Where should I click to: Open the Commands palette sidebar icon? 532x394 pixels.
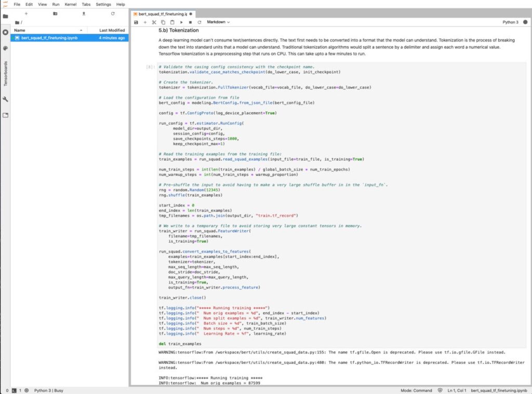pyautogui.click(x=6, y=48)
